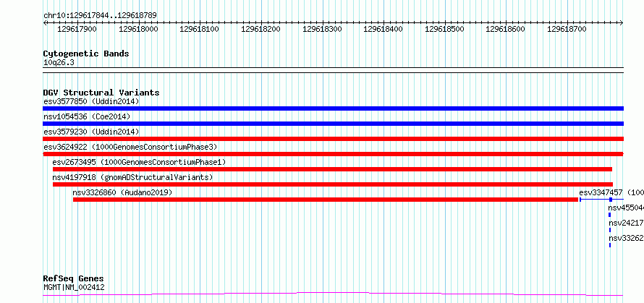644x303 pixels.
Task: Open the esv3577850 (Uddin2014) variant label
Action: [x=91, y=101]
